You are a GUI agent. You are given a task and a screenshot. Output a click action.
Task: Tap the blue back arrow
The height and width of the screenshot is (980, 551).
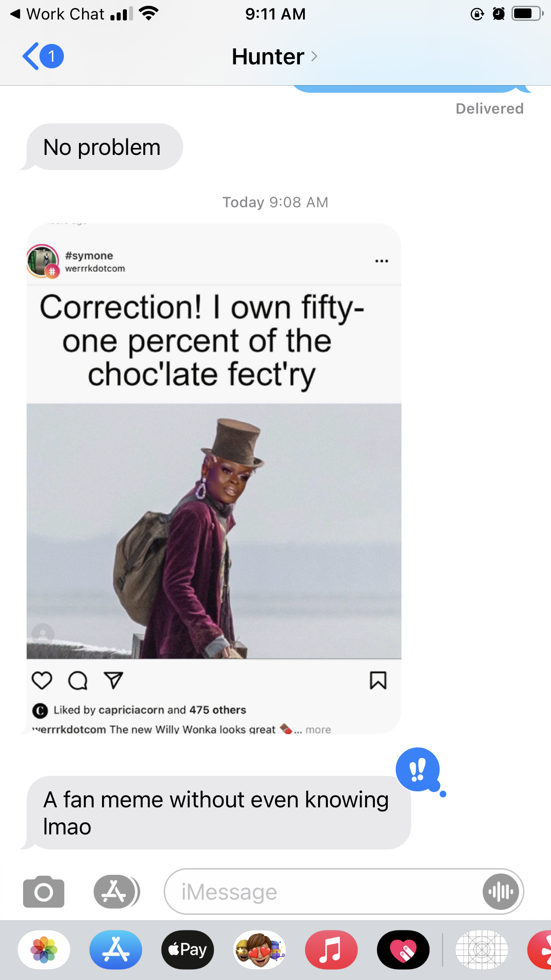coord(31,56)
